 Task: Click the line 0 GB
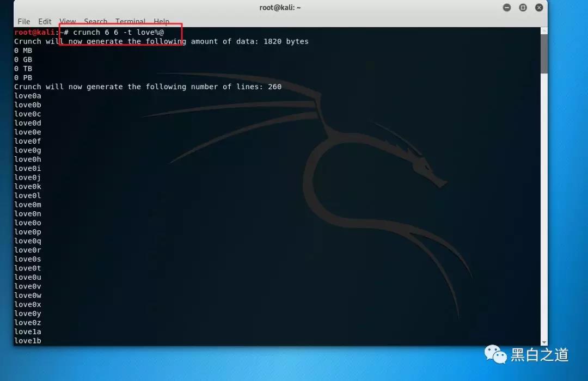click(23, 60)
